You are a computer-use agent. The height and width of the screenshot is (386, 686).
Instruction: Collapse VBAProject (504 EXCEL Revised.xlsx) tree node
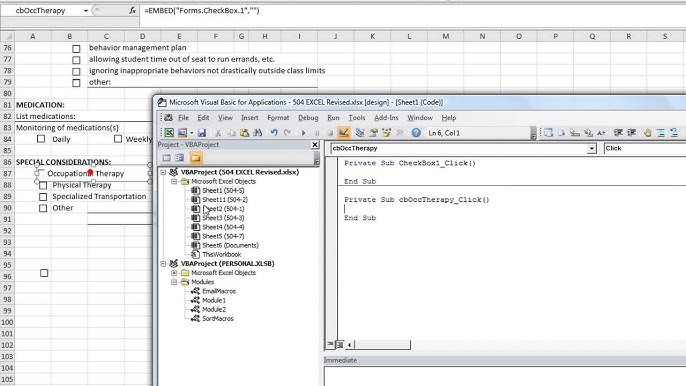[x=163, y=172]
